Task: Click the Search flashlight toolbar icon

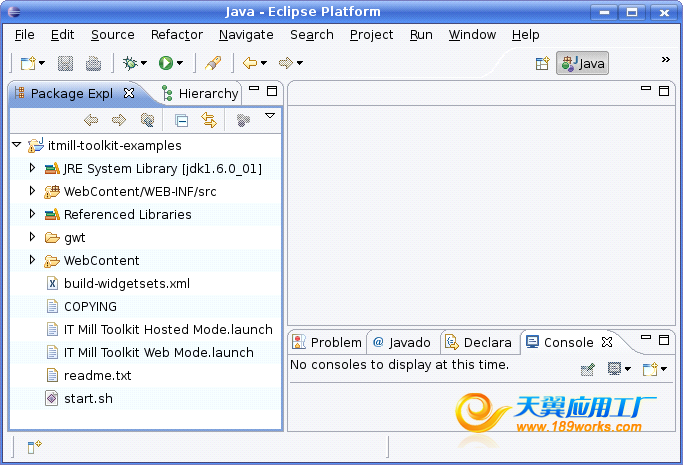Action: tap(213, 63)
